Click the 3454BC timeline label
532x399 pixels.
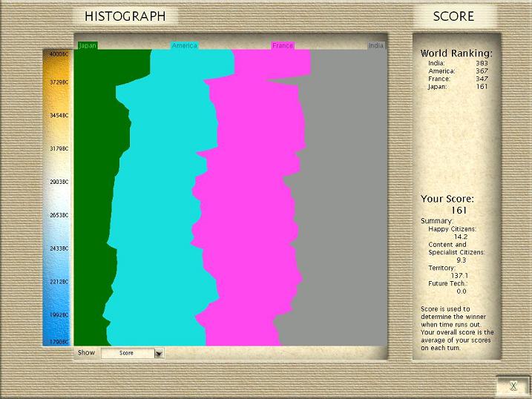pyautogui.click(x=59, y=116)
